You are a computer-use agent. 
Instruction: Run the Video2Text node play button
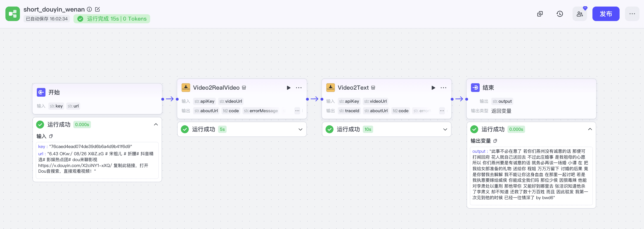click(x=433, y=88)
